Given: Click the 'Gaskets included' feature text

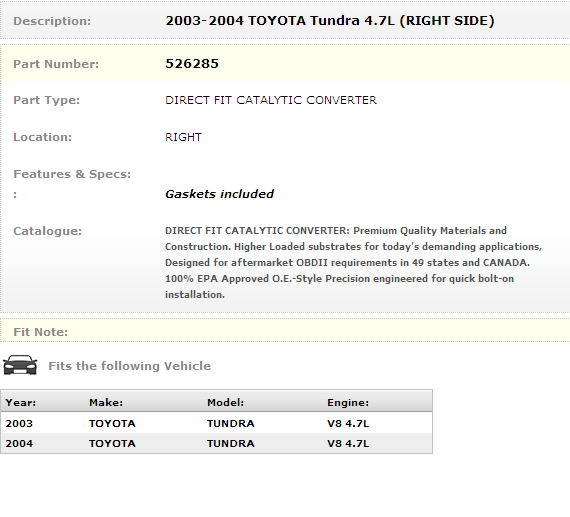Looking at the screenshot, I should point(219,194).
